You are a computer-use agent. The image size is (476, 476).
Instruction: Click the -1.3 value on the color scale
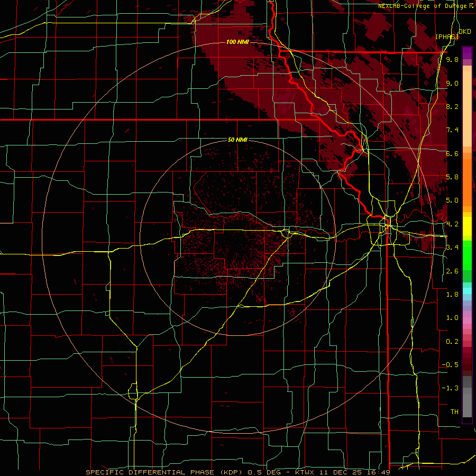coord(450,388)
